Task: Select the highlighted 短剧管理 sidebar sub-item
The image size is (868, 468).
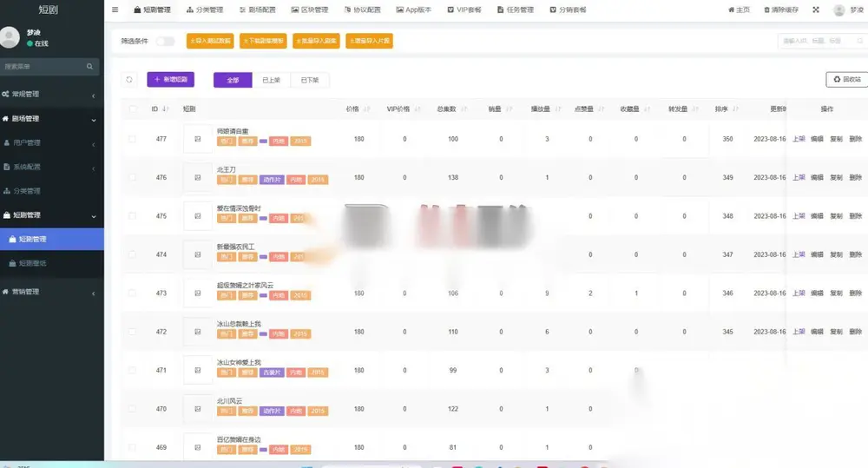Action: pyautogui.click(x=51, y=240)
